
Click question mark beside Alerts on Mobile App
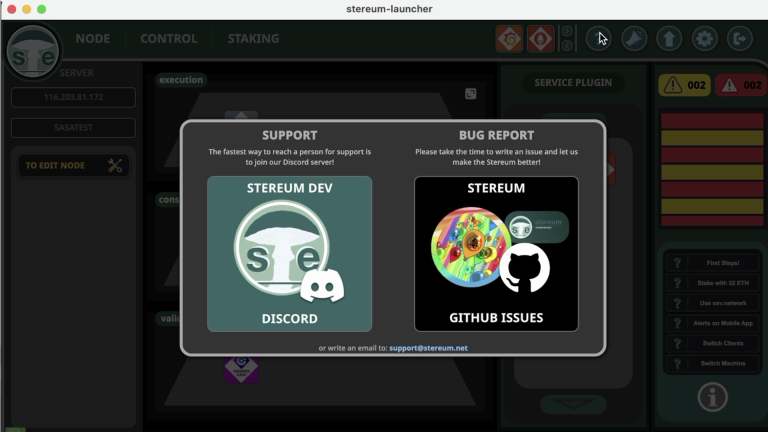click(x=677, y=323)
